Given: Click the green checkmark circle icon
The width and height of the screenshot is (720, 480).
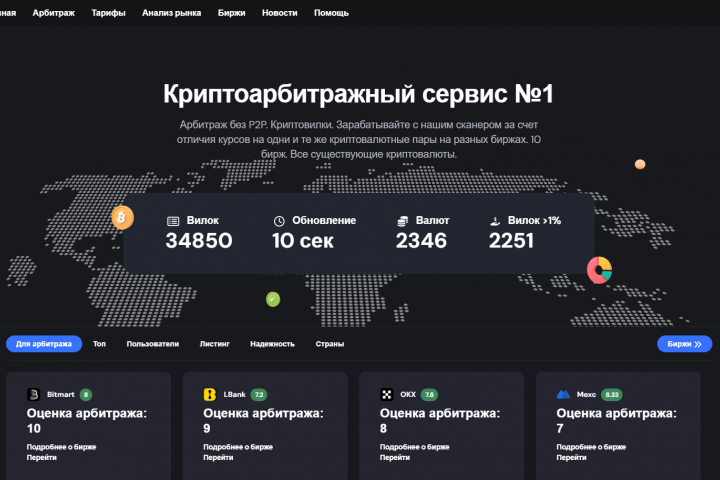Looking at the screenshot, I should tap(273, 299).
